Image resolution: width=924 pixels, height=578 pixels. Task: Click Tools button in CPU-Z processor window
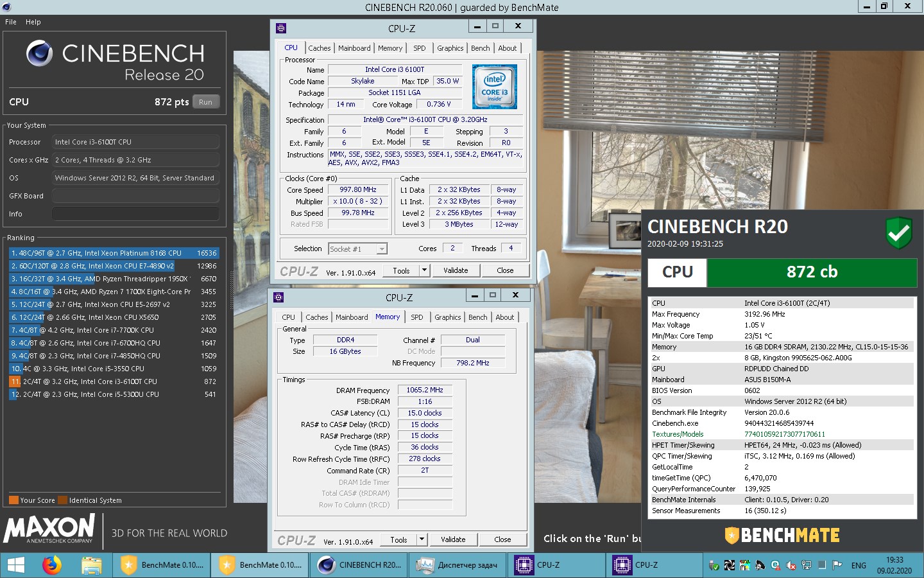coord(402,270)
